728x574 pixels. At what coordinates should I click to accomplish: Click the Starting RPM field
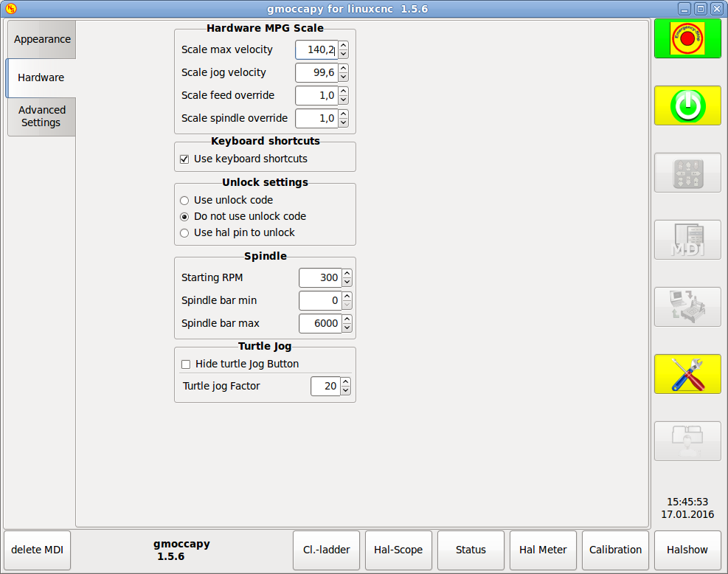pyautogui.click(x=320, y=277)
